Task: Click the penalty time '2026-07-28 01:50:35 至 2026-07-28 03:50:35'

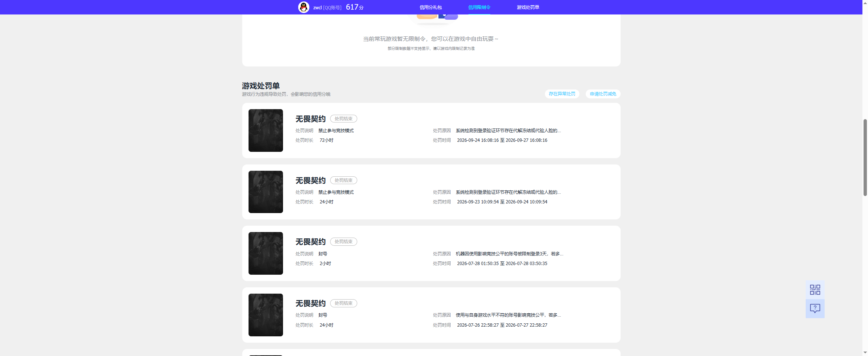Action: [502, 264]
